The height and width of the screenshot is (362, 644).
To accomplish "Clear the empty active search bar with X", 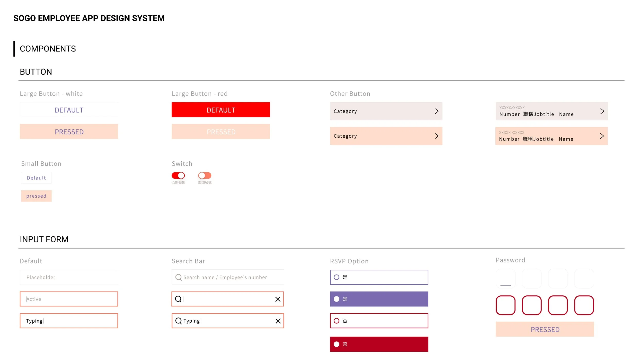I will click(278, 299).
